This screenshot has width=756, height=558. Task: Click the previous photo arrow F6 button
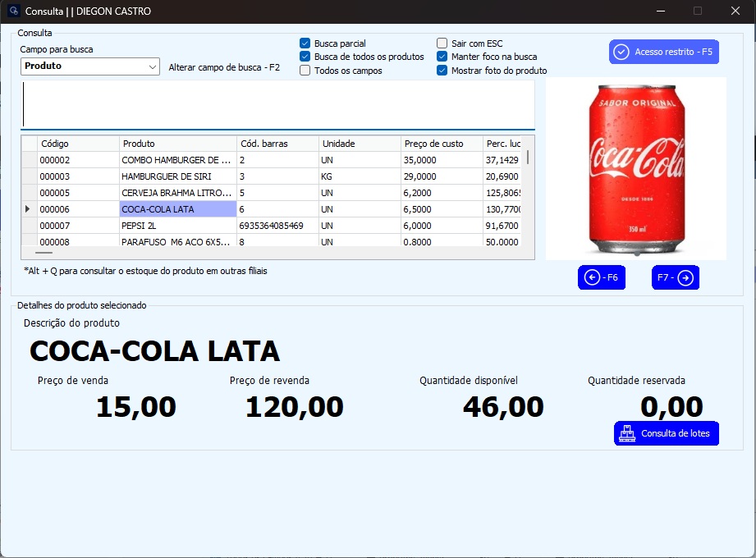click(600, 278)
